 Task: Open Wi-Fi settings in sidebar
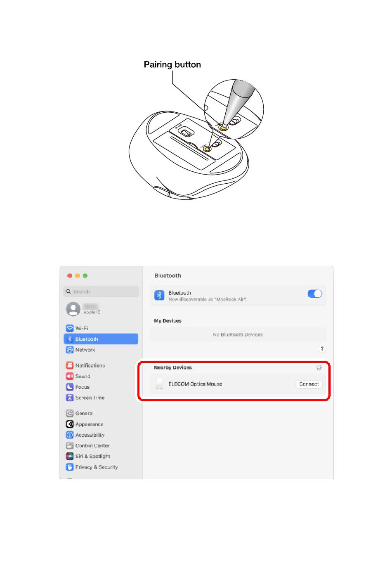tap(101, 328)
